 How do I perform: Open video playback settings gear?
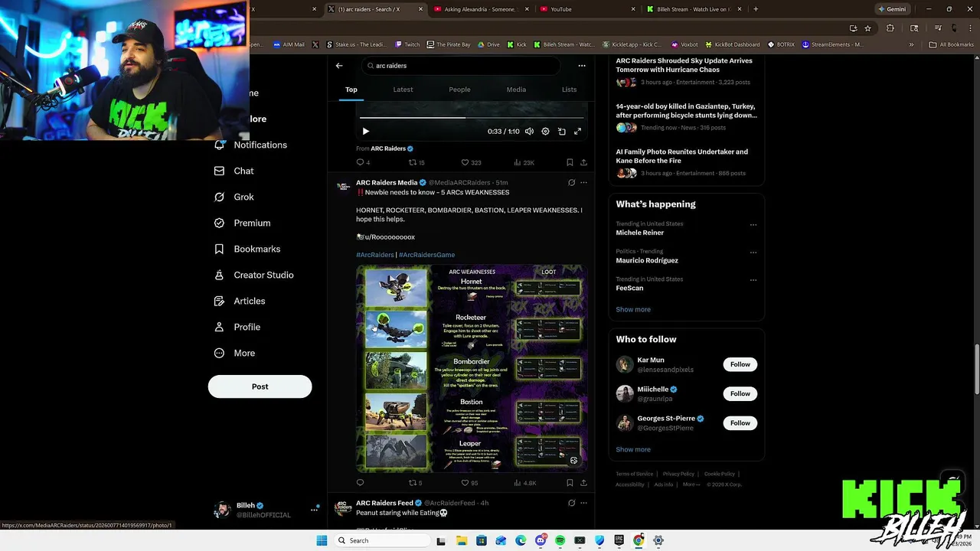(545, 132)
